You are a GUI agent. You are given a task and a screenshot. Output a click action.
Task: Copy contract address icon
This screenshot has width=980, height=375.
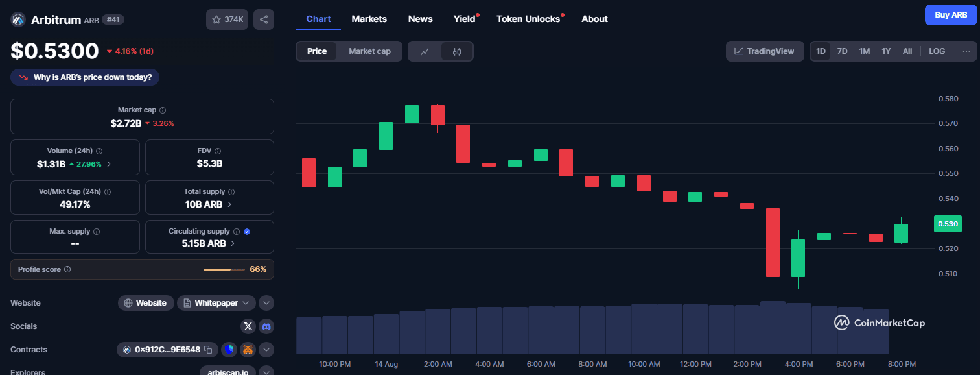208,350
